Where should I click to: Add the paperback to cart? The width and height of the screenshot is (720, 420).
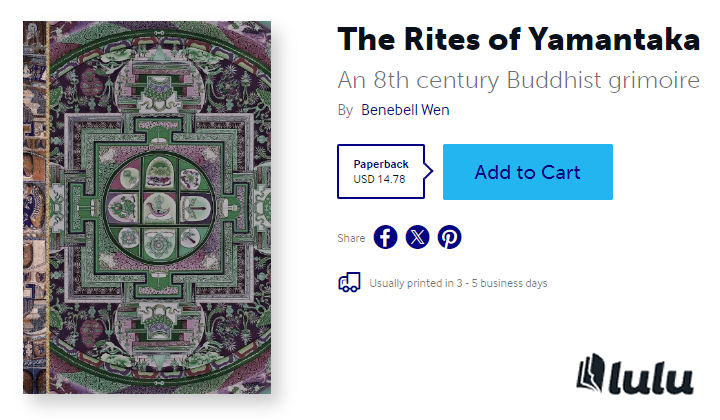(x=527, y=172)
